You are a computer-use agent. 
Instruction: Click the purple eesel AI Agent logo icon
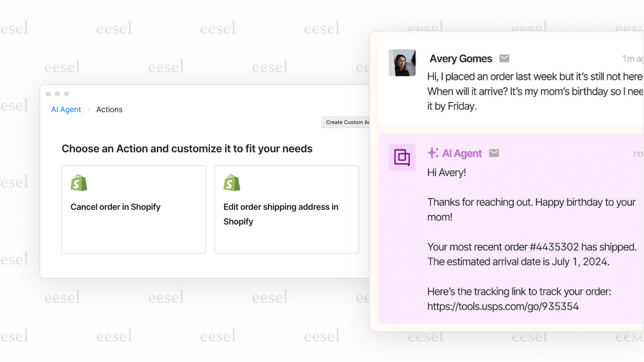[x=402, y=157]
